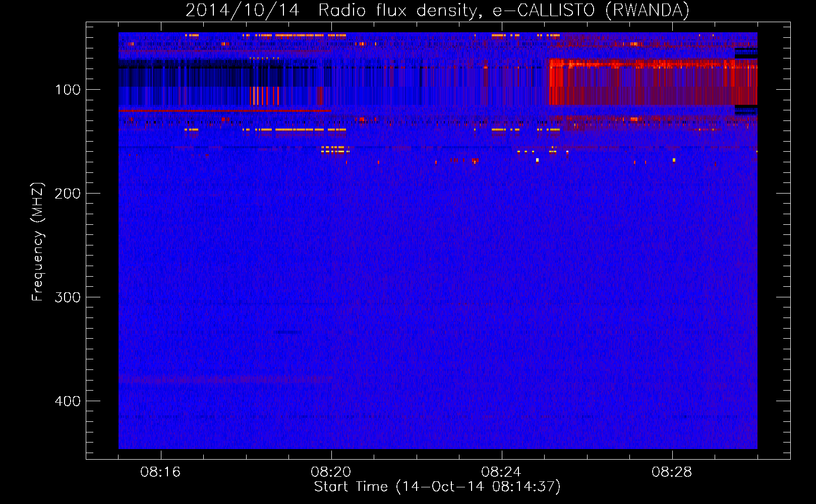This screenshot has width=816, height=504.
Task: Click the 200 frequency tick label
Action: tap(68, 194)
